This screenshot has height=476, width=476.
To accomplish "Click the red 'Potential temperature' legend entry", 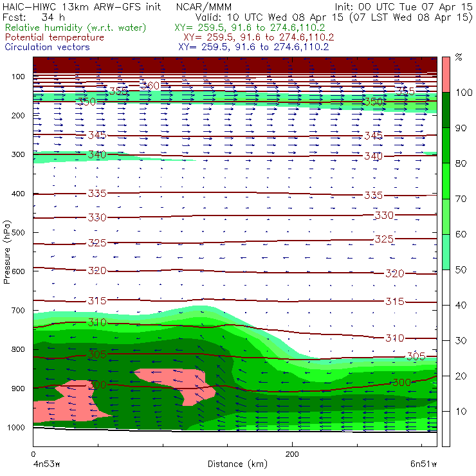I will coord(55,37).
